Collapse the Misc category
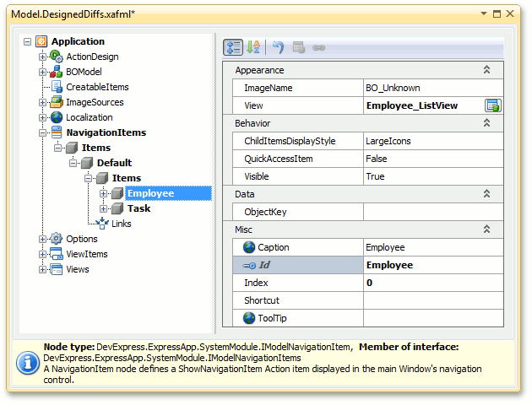Viewport: 532px width, 405px height. [486, 229]
